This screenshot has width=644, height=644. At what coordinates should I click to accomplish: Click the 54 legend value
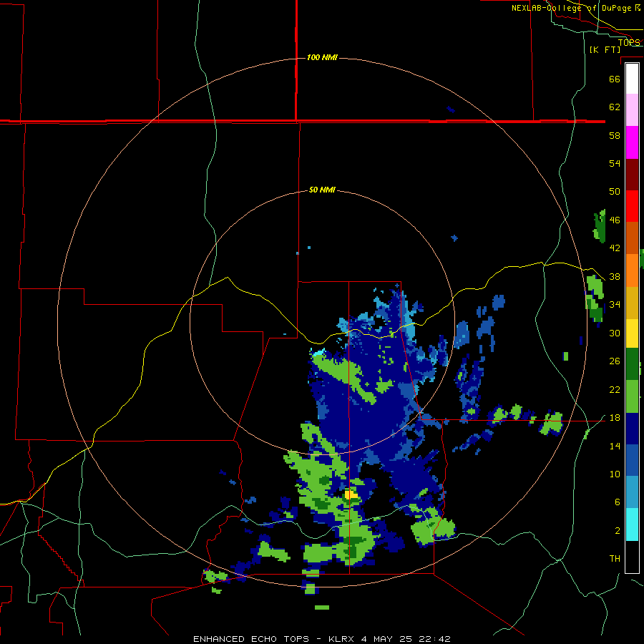pyautogui.click(x=615, y=163)
